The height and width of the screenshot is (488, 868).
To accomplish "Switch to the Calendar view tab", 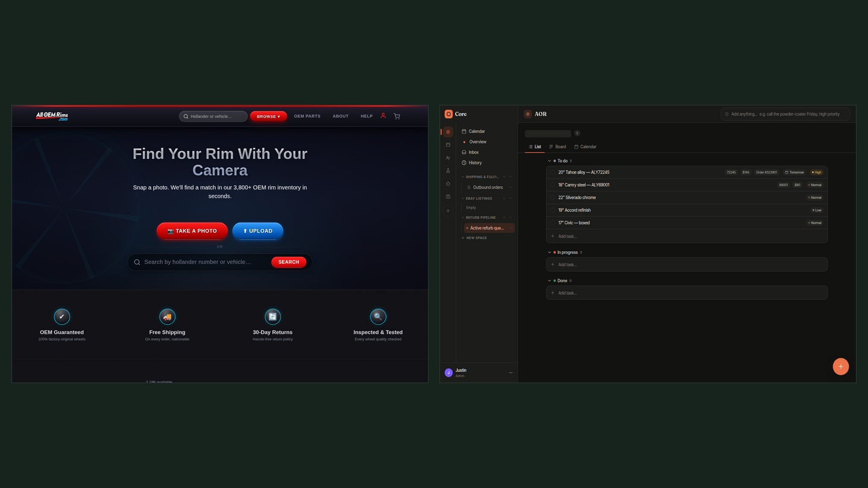I will pos(585,147).
